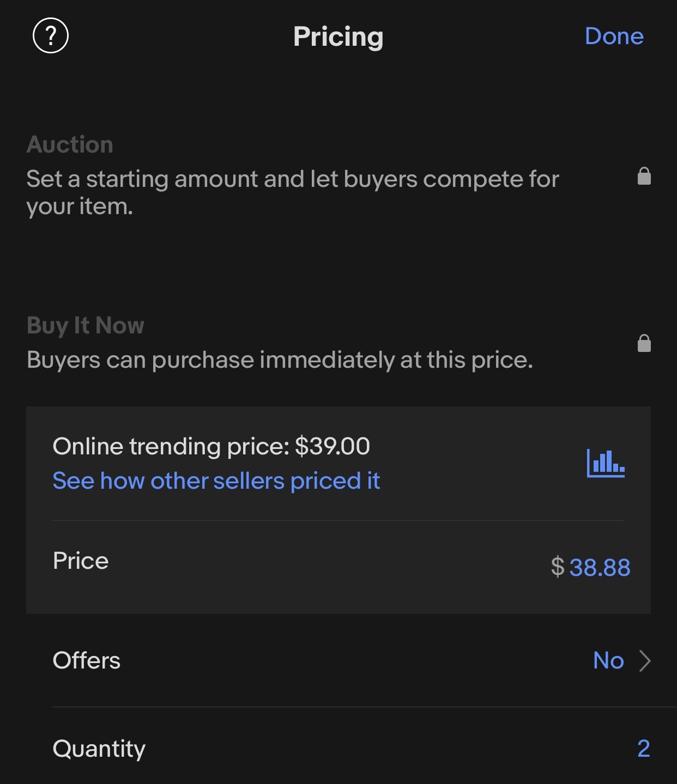Edit the Quantity value 2
The image size is (677, 784).
(x=644, y=749)
